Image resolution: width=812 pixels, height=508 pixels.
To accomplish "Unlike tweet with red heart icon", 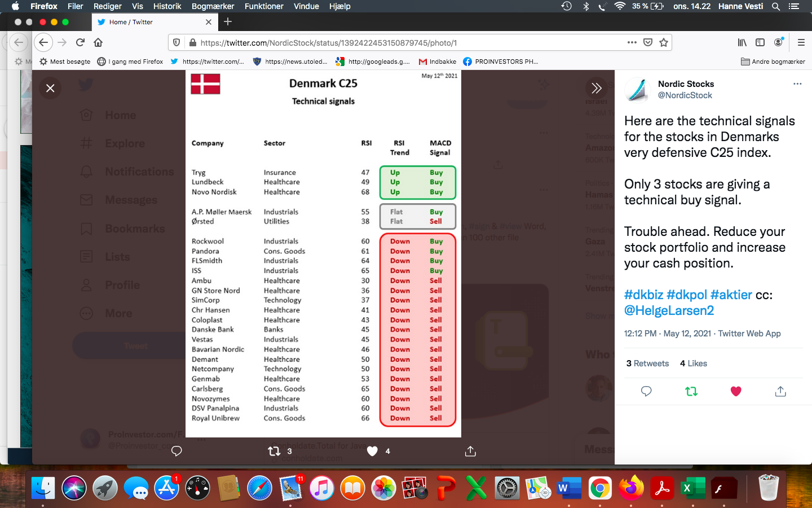I will [x=736, y=391].
